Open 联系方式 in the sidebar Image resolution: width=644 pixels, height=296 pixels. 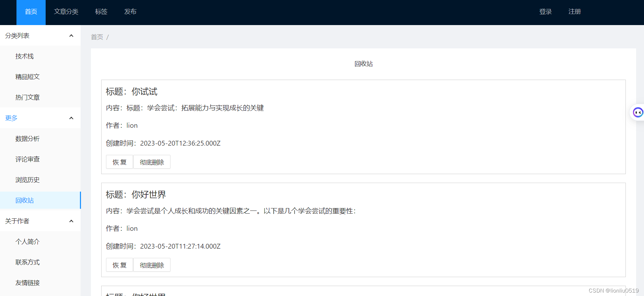tap(40, 262)
